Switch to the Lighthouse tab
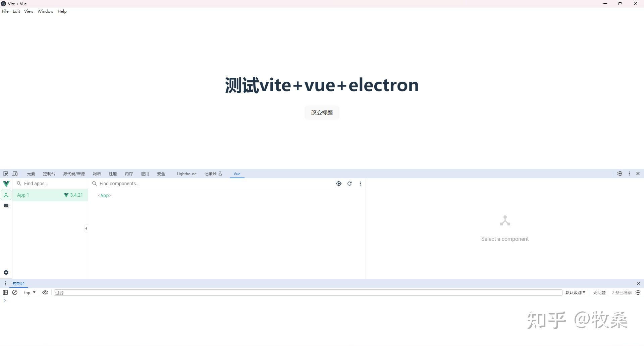Viewport: 644px width, 346px height. click(x=186, y=174)
